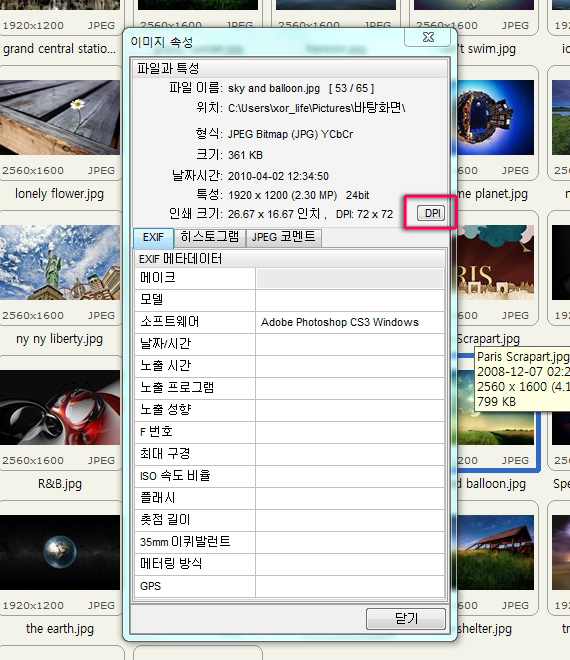Click the 날짜/시간 EXIF row
570x660 pixels.
point(290,344)
